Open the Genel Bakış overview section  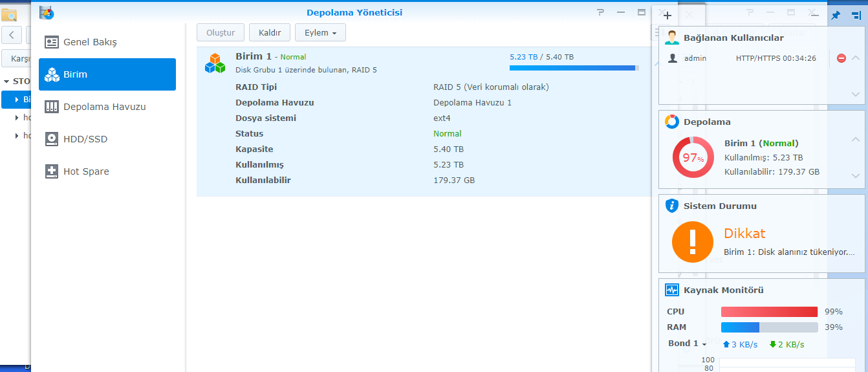tap(89, 42)
